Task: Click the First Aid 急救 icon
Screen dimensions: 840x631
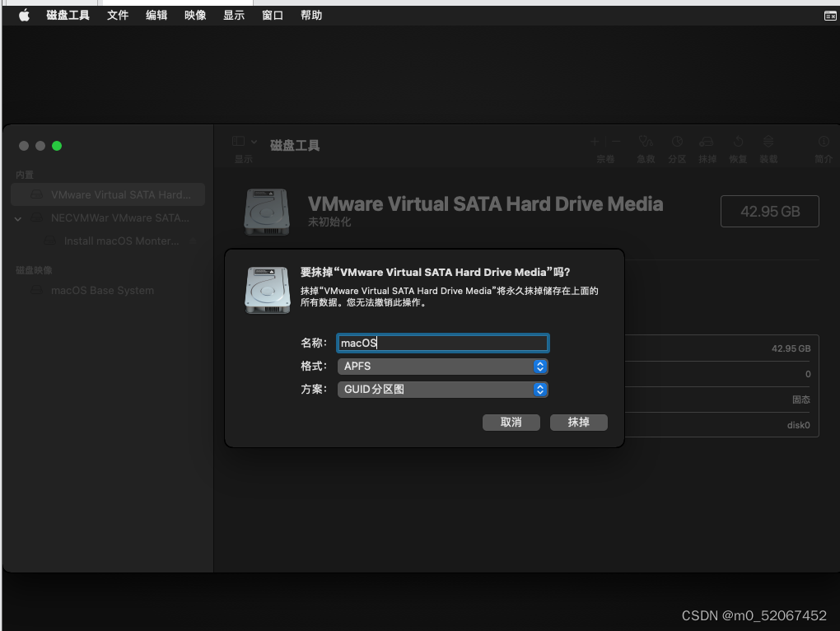Action: click(x=646, y=142)
